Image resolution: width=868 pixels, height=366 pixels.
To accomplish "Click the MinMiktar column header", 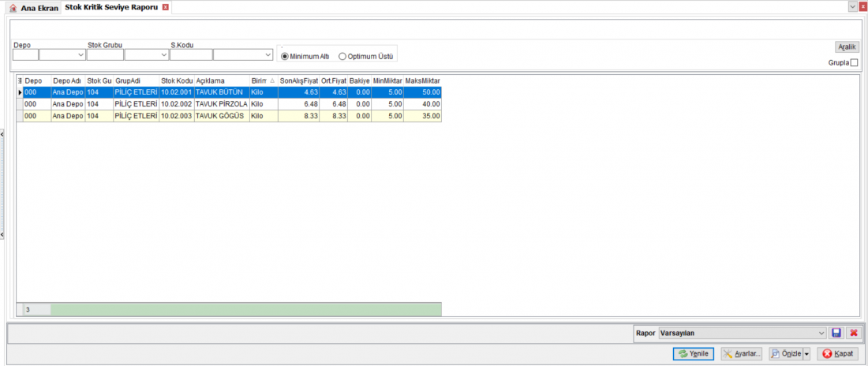I will pos(387,80).
